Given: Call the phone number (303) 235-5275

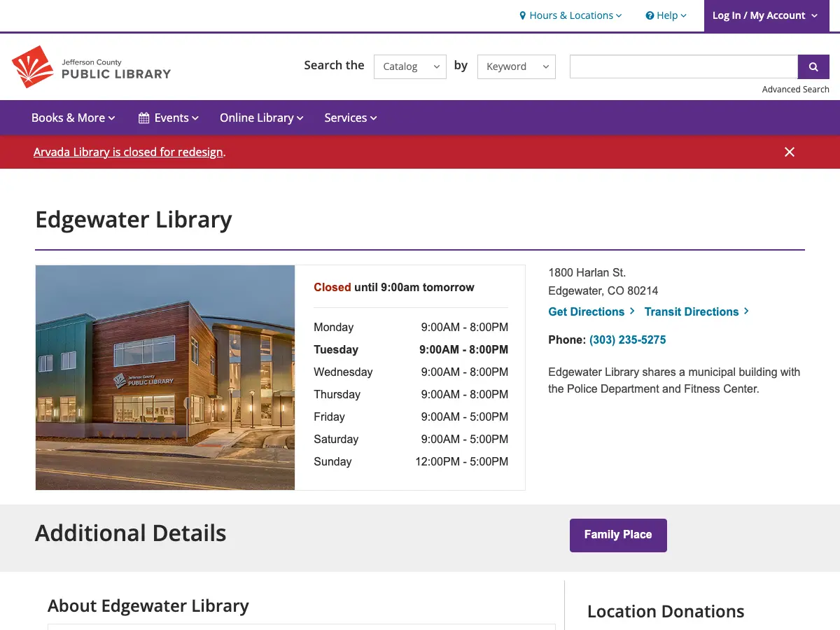Looking at the screenshot, I should (627, 340).
